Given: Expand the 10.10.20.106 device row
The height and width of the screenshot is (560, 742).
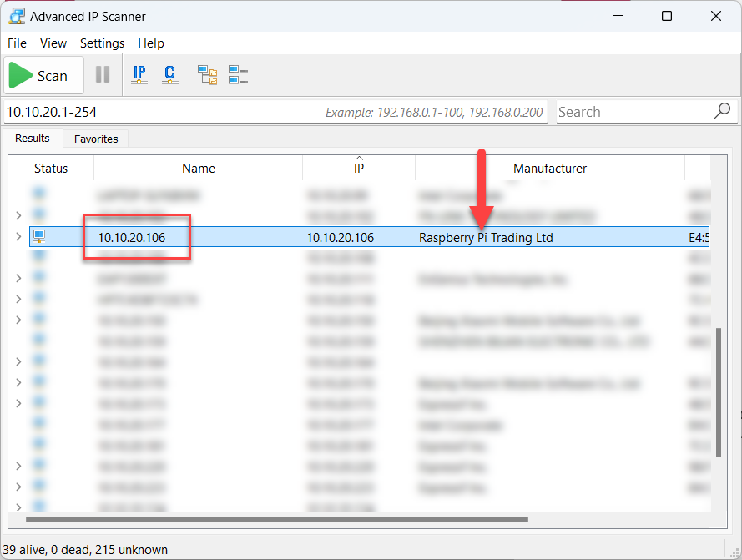Looking at the screenshot, I should coord(18,237).
